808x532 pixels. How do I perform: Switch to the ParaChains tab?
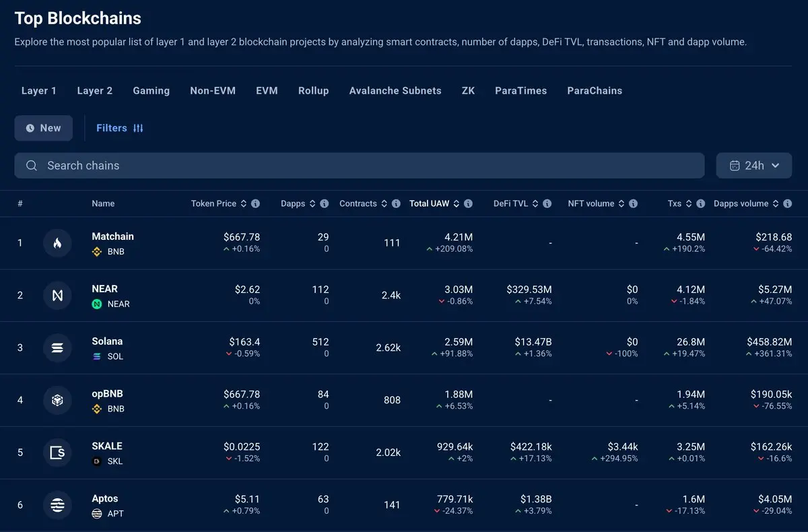coord(595,91)
